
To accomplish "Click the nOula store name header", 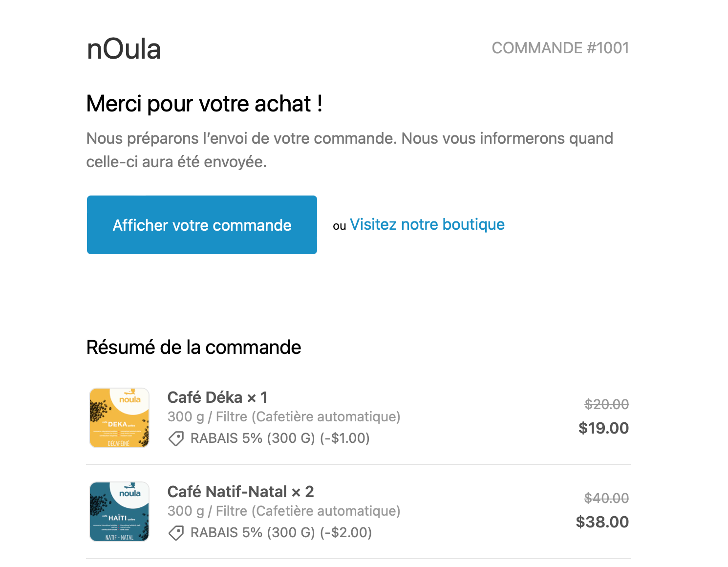I will point(124,49).
